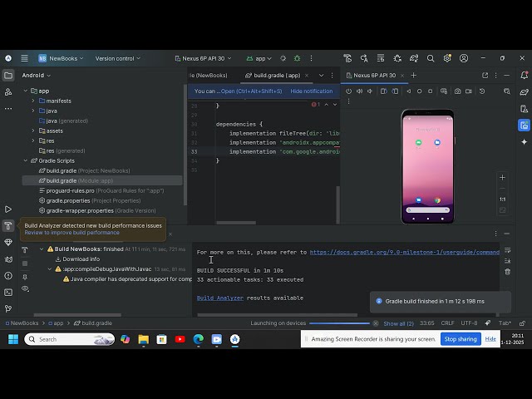Expand the assets folder
This screenshot has width=532, height=399.
coord(33,131)
